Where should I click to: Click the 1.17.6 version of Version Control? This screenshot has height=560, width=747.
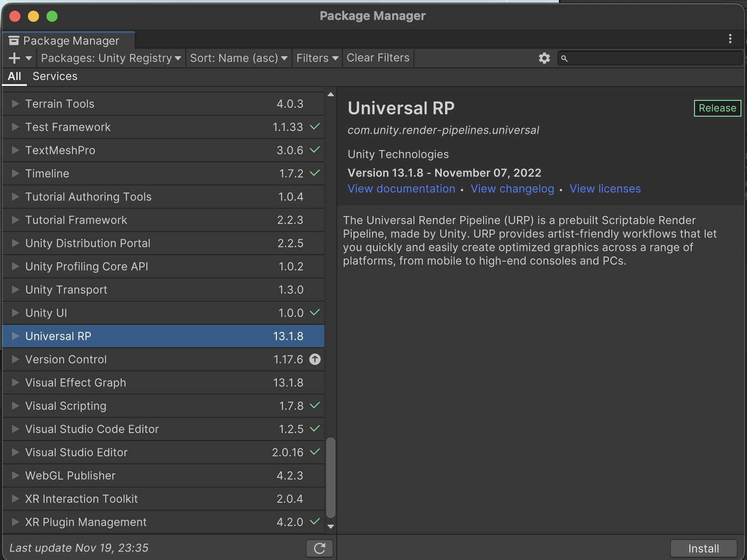(x=288, y=359)
